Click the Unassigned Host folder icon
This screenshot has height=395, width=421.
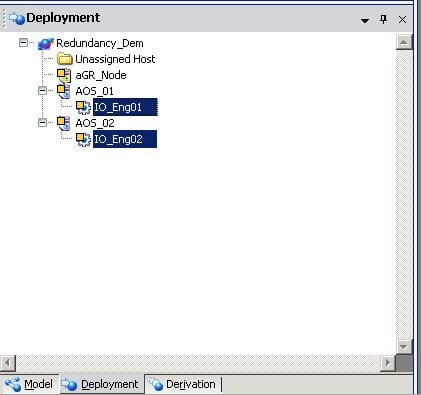pos(65,59)
